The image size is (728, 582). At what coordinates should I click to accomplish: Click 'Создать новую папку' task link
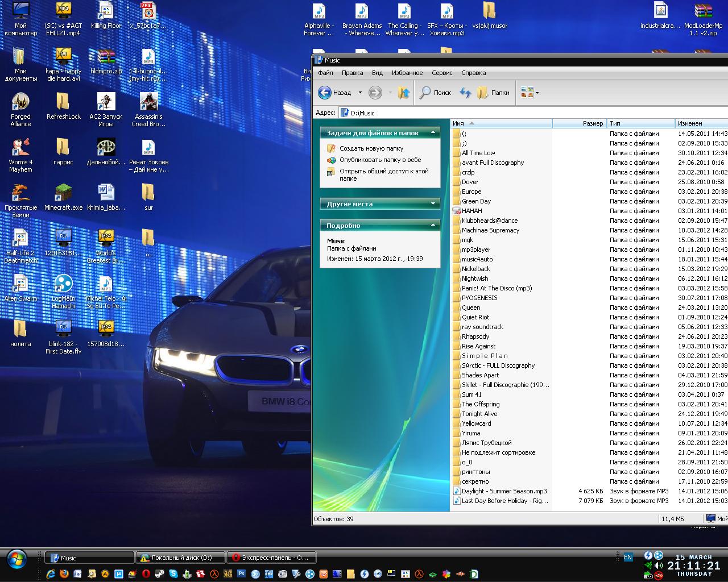371,148
